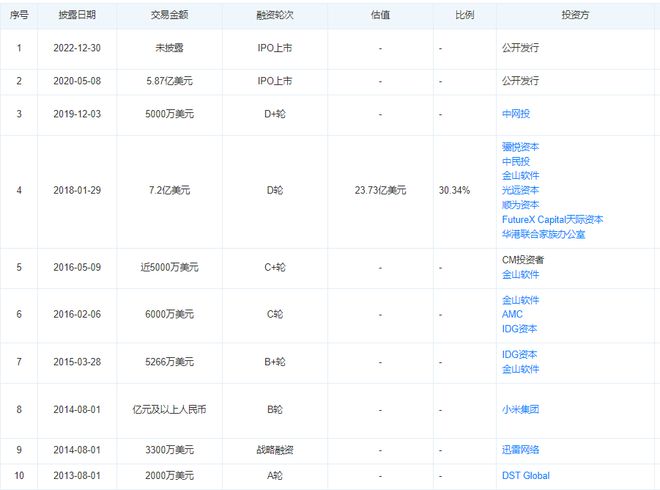
Task: Select the date 2020-05-08
Action: point(77,81)
